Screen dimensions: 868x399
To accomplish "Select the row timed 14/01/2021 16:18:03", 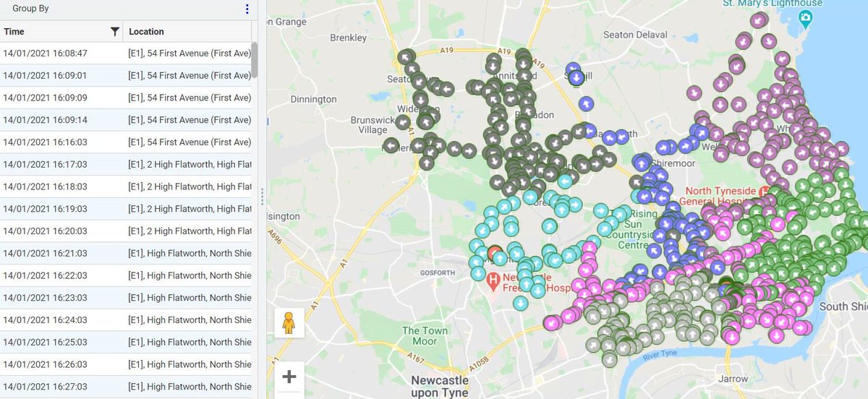I will (x=126, y=186).
